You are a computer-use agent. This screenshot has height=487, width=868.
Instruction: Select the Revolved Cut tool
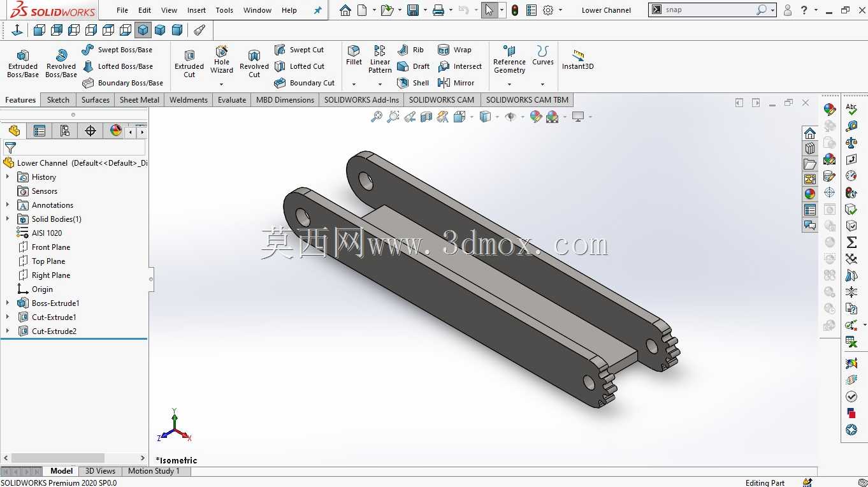(254, 64)
